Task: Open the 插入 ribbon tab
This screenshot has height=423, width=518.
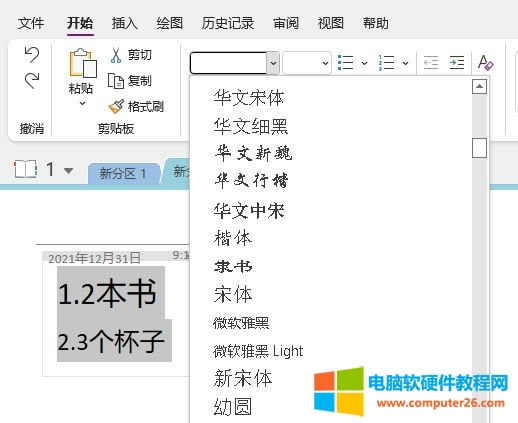Action: coord(124,23)
